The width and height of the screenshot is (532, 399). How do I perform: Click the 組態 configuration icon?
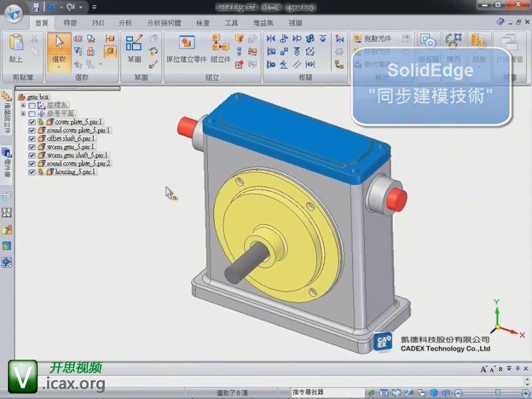point(479,40)
